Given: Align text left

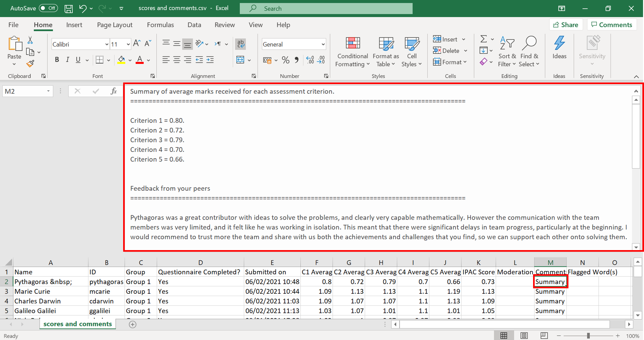Looking at the screenshot, I should click(166, 60).
